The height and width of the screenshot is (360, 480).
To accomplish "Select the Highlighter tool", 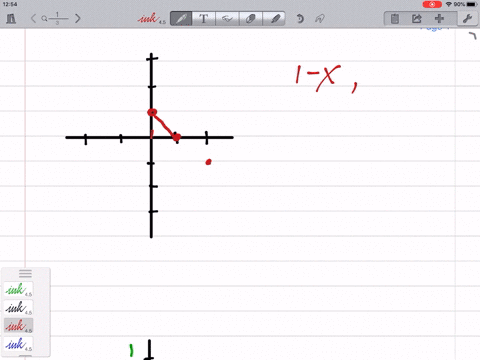I will pyautogui.click(x=274, y=18).
